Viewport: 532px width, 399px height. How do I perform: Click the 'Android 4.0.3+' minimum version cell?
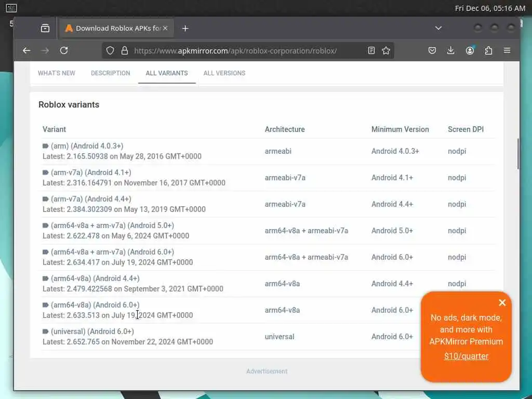[395, 151]
